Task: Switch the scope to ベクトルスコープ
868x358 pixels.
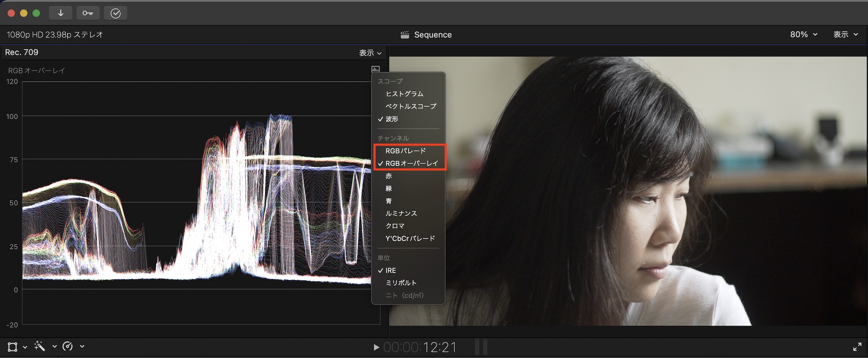Action: pyautogui.click(x=411, y=106)
